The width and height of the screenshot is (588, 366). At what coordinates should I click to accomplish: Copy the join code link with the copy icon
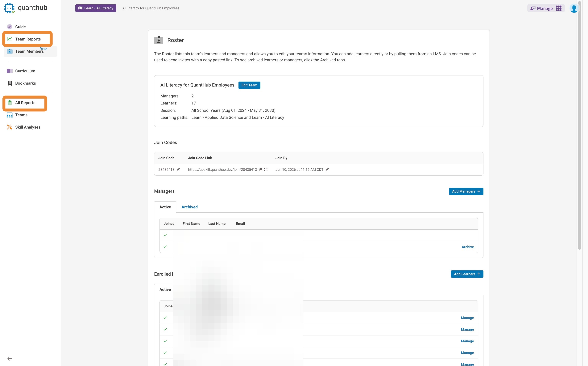[x=260, y=169]
